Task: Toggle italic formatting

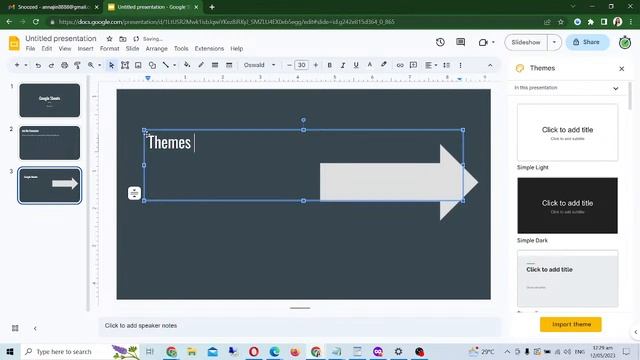Action: click(x=343, y=65)
